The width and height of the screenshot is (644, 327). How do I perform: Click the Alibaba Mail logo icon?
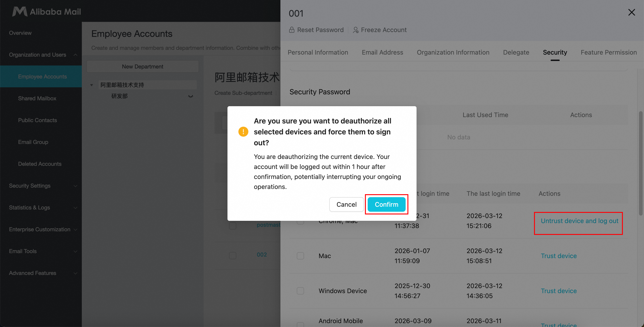pyautogui.click(x=20, y=12)
